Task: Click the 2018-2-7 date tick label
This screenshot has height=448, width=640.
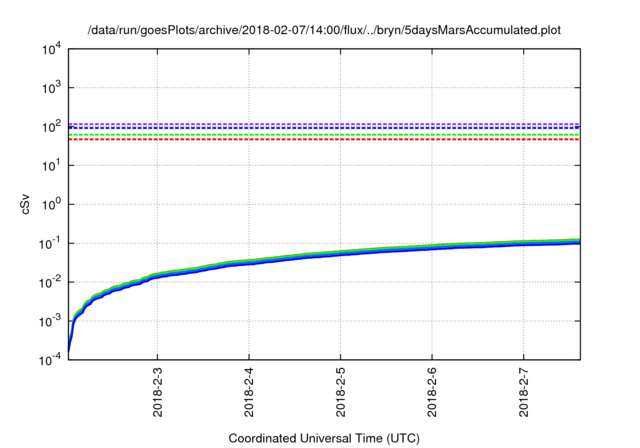Action: point(524,392)
